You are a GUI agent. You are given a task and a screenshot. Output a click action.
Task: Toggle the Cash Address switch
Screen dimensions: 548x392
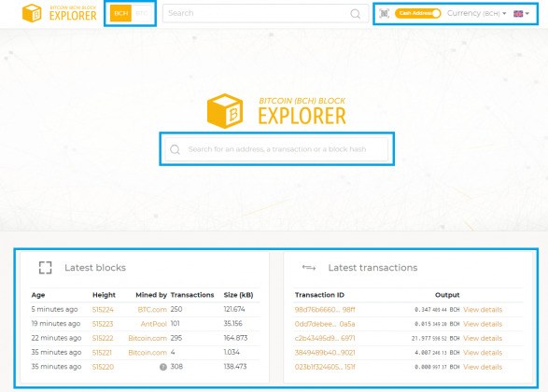coord(417,13)
